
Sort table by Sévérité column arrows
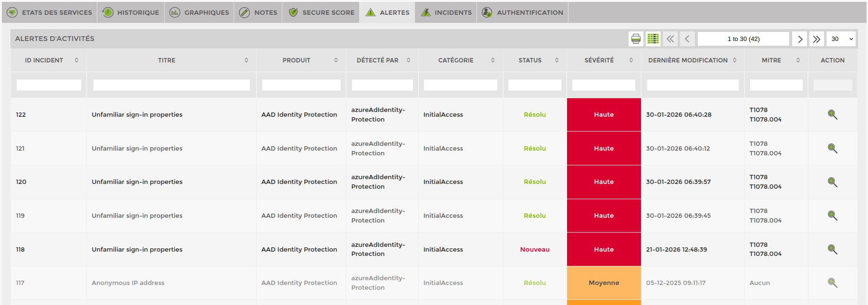coord(631,60)
